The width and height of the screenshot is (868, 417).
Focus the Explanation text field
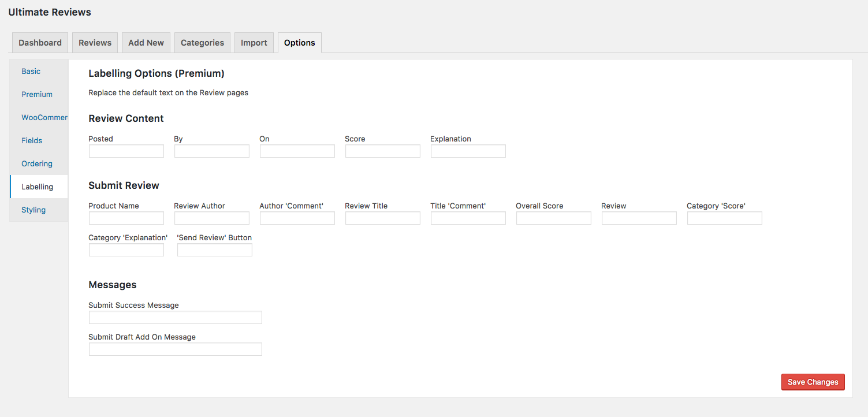tap(468, 151)
